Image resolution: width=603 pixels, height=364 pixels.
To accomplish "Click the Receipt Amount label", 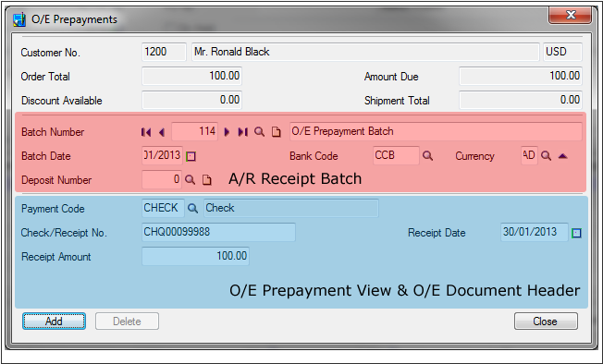I will (x=56, y=257).
